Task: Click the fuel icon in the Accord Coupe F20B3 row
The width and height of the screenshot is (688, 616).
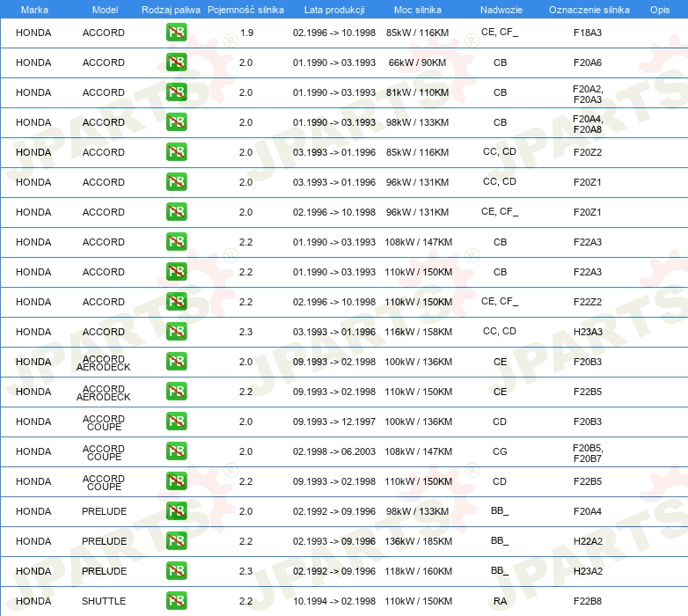Action: point(176,422)
